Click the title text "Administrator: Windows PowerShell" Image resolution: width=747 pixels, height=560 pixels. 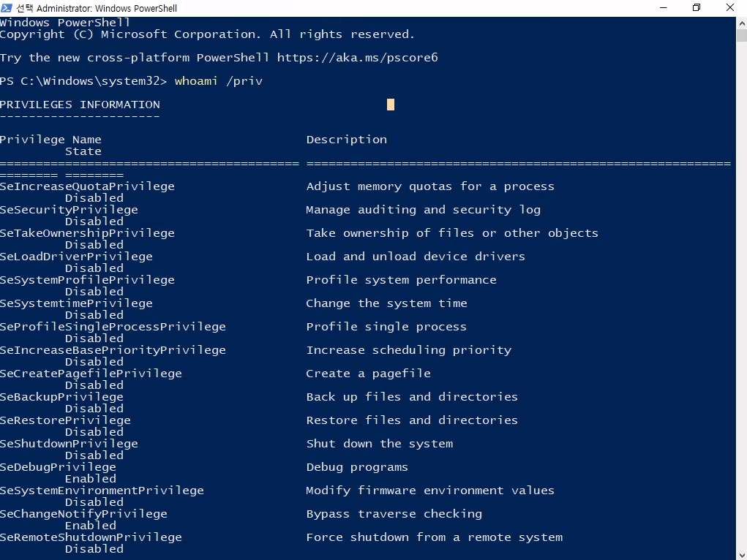tap(107, 8)
